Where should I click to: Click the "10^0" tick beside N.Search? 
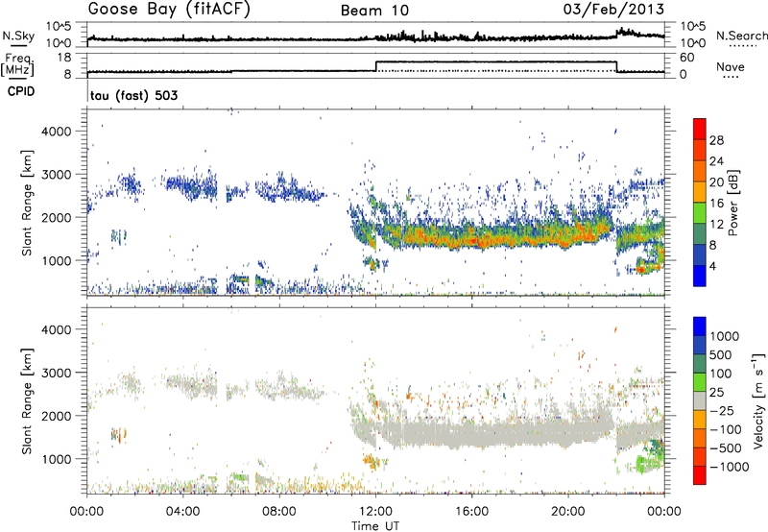(693, 43)
